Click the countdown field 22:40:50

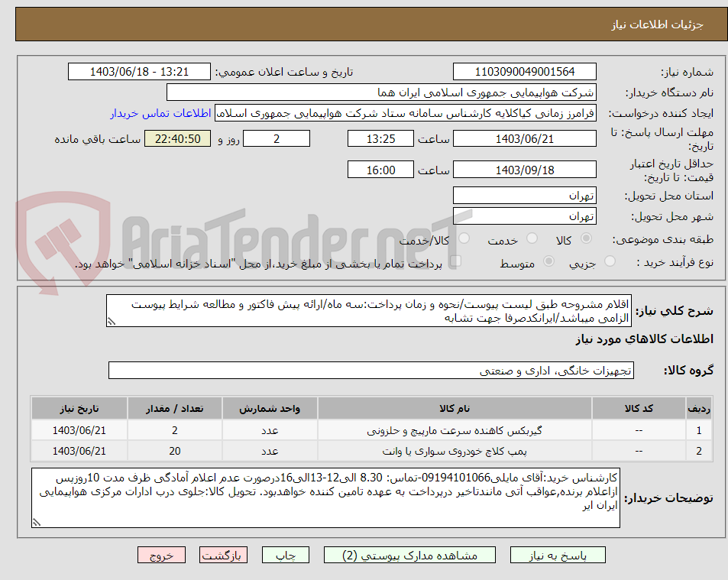click(x=178, y=138)
